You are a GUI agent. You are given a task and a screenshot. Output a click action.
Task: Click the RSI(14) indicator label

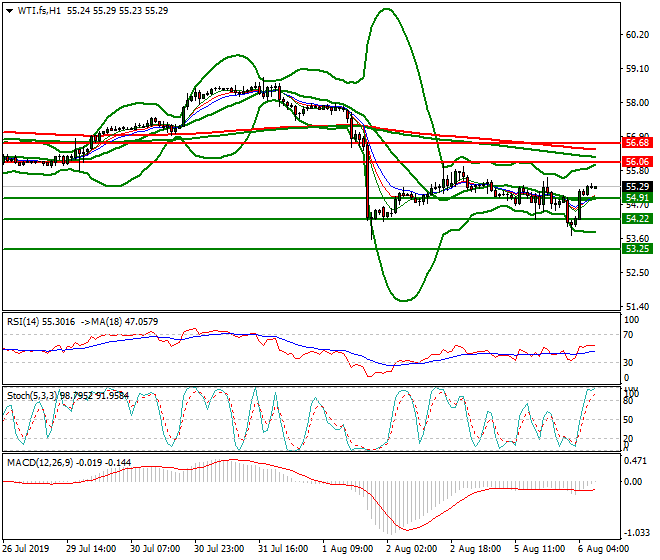click(x=26, y=322)
